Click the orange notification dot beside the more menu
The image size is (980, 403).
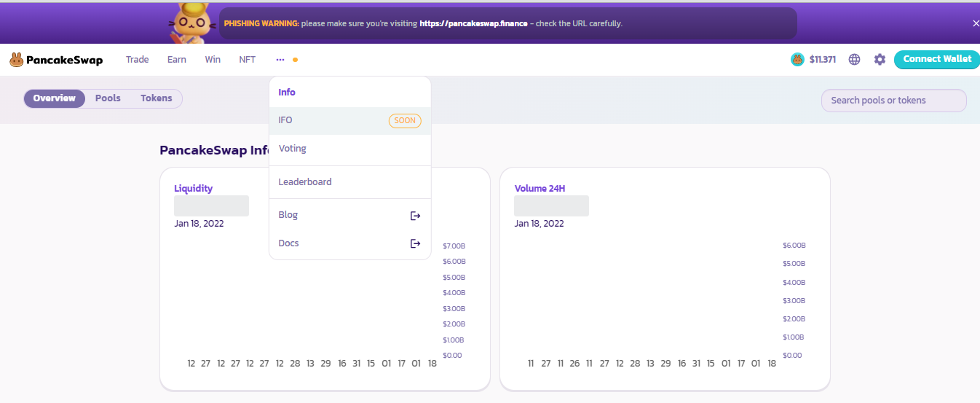295,60
